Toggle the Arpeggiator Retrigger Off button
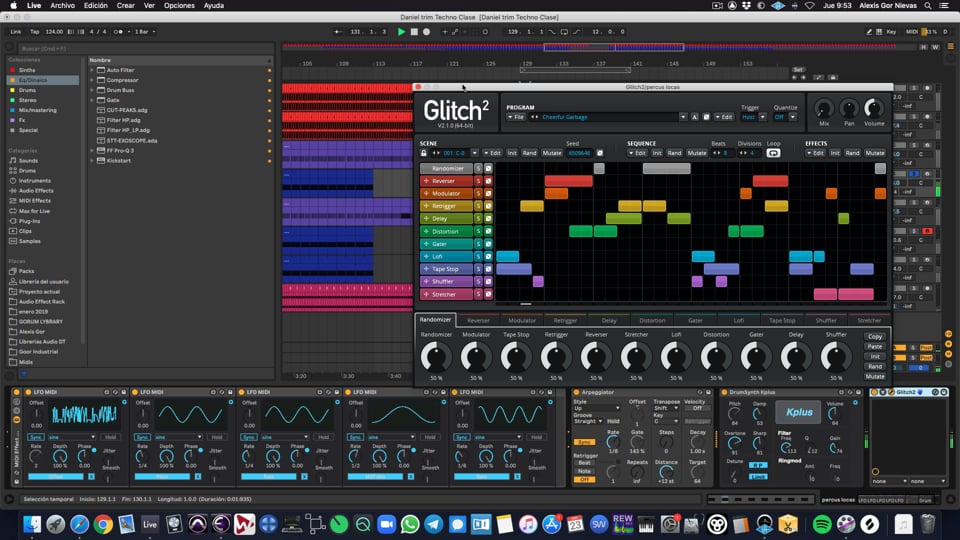Viewport: 960px width, 540px height. pyautogui.click(x=584, y=479)
